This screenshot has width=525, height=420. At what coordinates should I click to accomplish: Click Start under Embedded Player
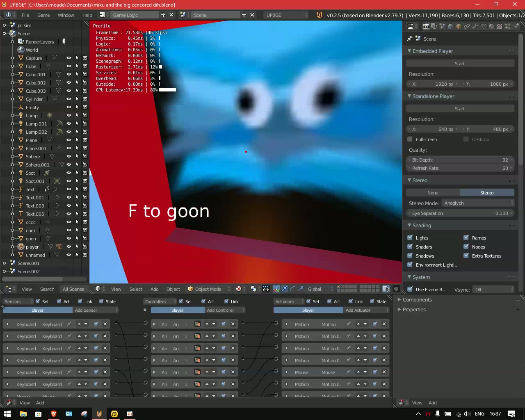[x=460, y=64]
